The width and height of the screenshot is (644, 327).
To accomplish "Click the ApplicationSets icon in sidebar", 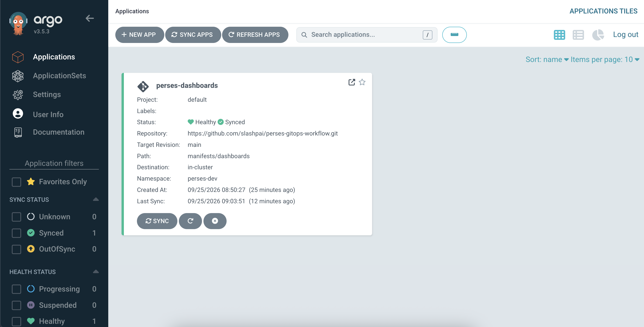I will tap(18, 76).
